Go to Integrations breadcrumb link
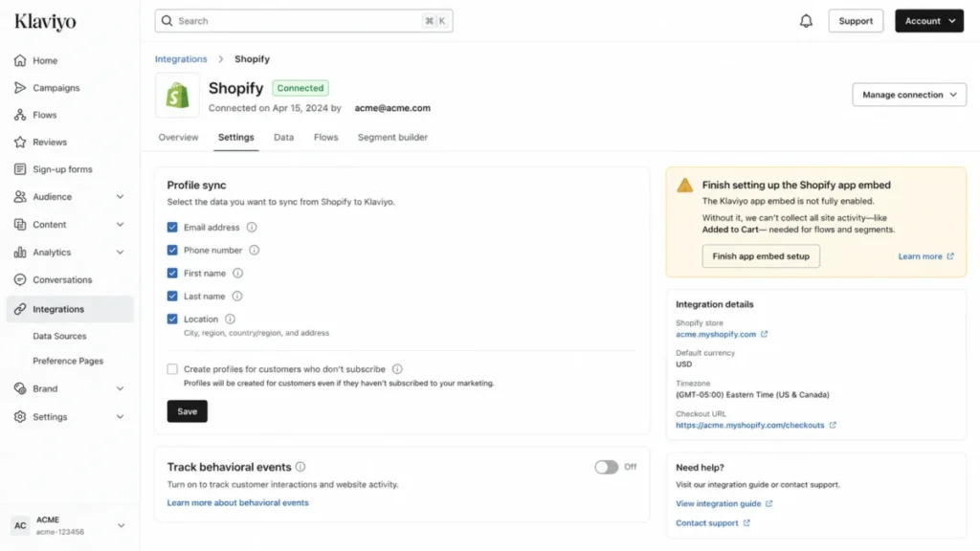The height and width of the screenshot is (551, 980). (x=181, y=58)
